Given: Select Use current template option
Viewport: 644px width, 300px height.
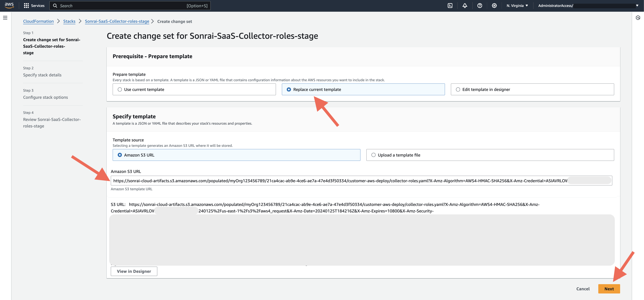Looking at the screenshot, I should (x=194, y=89).
